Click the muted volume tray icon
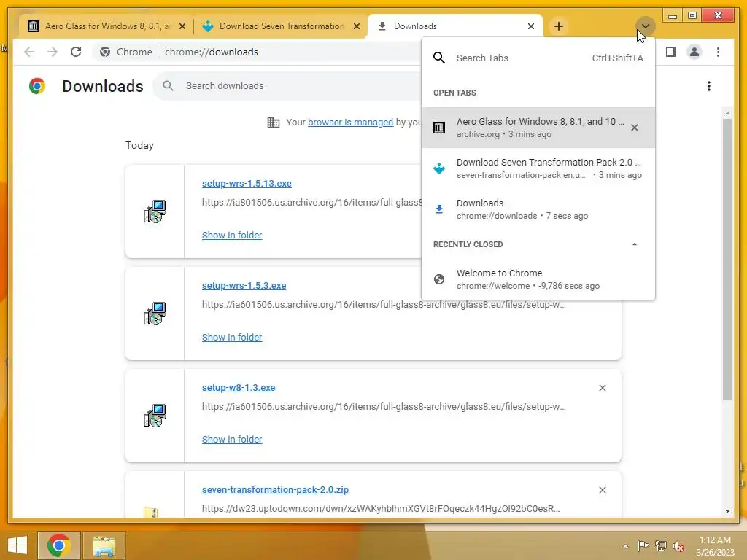The height and width of the screenshot is (560, 747). (x=678, y=545)
